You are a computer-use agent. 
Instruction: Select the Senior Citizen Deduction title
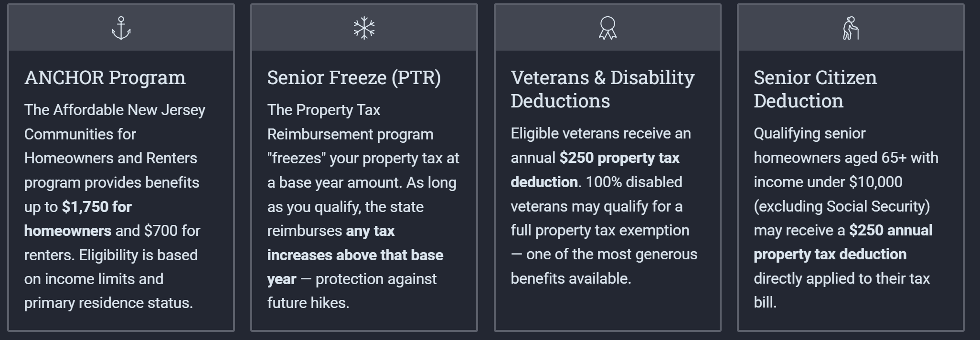click(815, 89)
